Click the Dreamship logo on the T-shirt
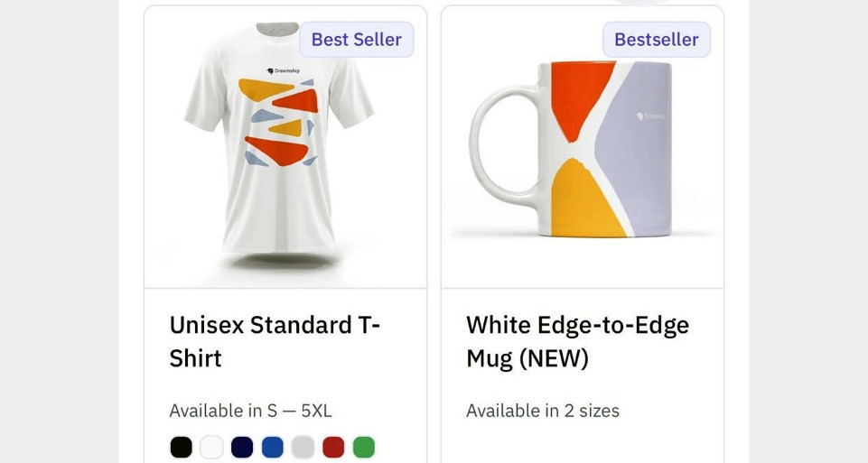The height and width of the screenshot is (463, 868). [x=283, y=70]
